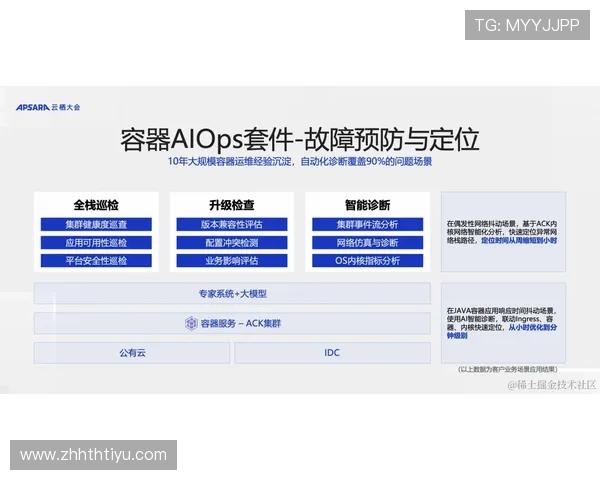Click the subtitle about 10年大规模容器运维经验
600x480 pixels.
point(300,162)
